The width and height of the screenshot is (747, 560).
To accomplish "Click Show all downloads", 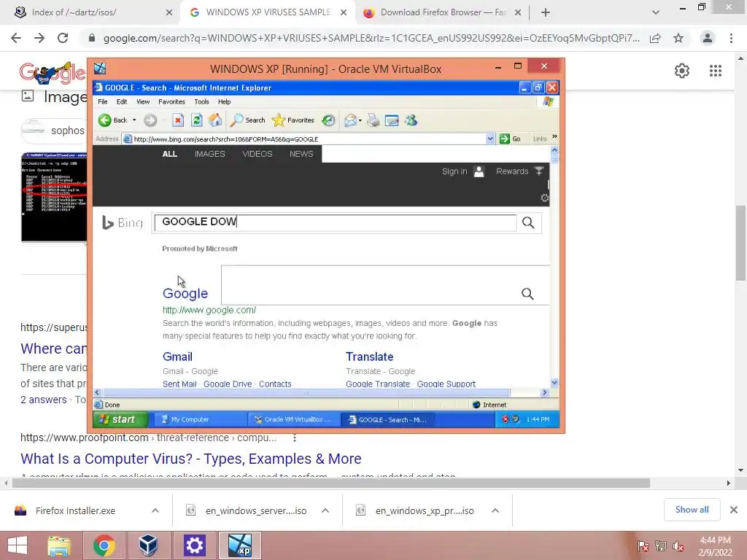I will click(692, 510).
